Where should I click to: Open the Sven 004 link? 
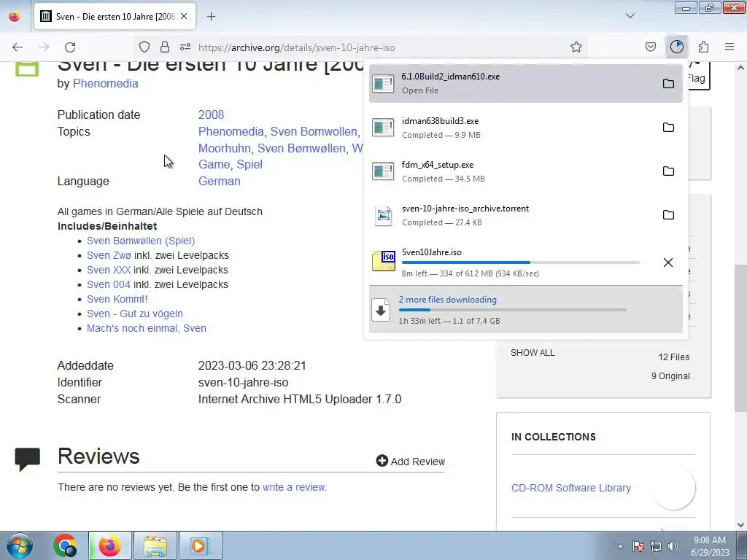click(x=108, y=285)
